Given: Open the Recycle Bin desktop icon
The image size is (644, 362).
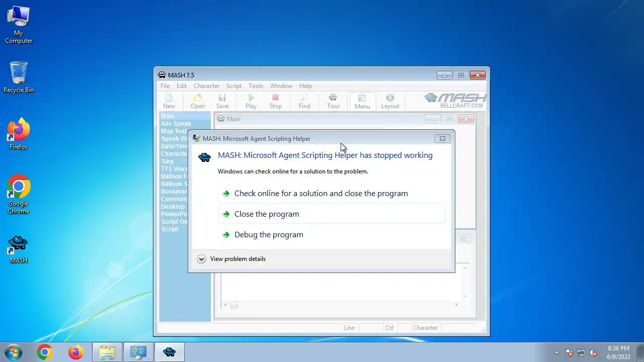Looking at the screenshot, I should point(19,77).
